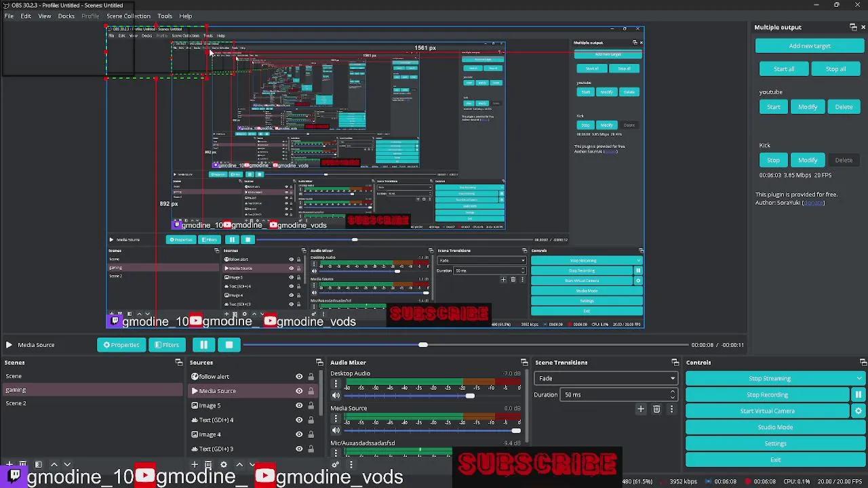Open the Help menu
Image resolution: width=868 pixels, height=488 pixels.
[186, 16]
